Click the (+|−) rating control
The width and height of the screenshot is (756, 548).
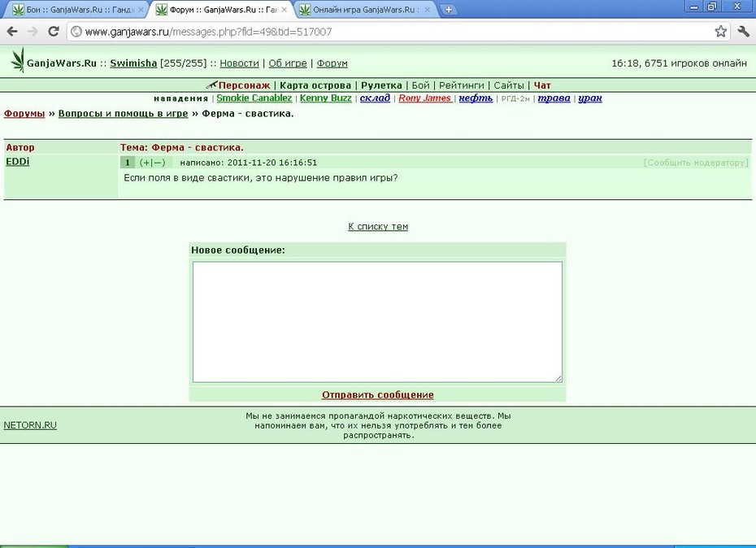click(152, 163)
